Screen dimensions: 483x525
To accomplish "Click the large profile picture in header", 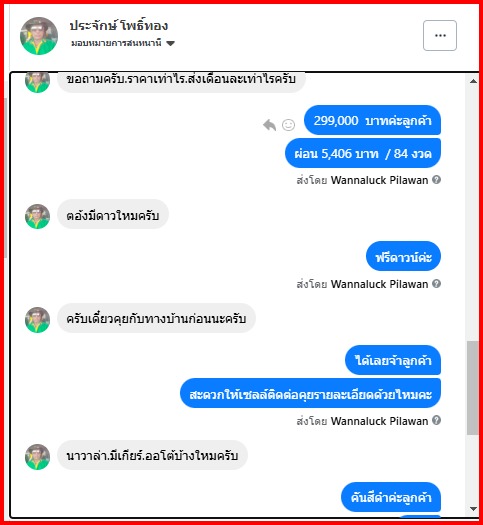I will (x=39, y=36).
